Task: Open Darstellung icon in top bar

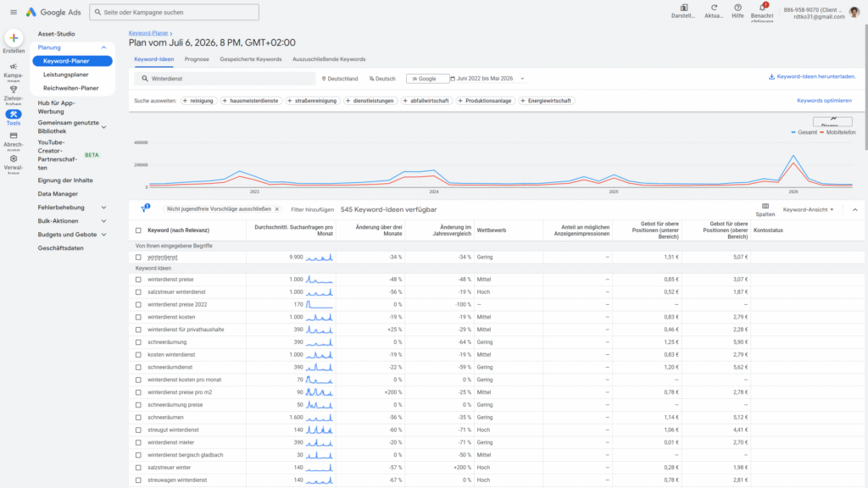Action: click(x=684, y=8)
